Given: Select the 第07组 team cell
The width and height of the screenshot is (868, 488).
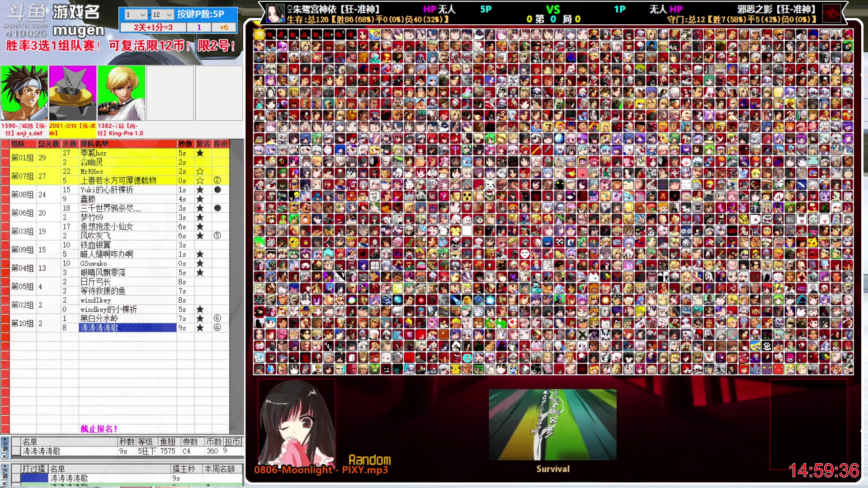Looking at the screenshot, I should 23,176.
